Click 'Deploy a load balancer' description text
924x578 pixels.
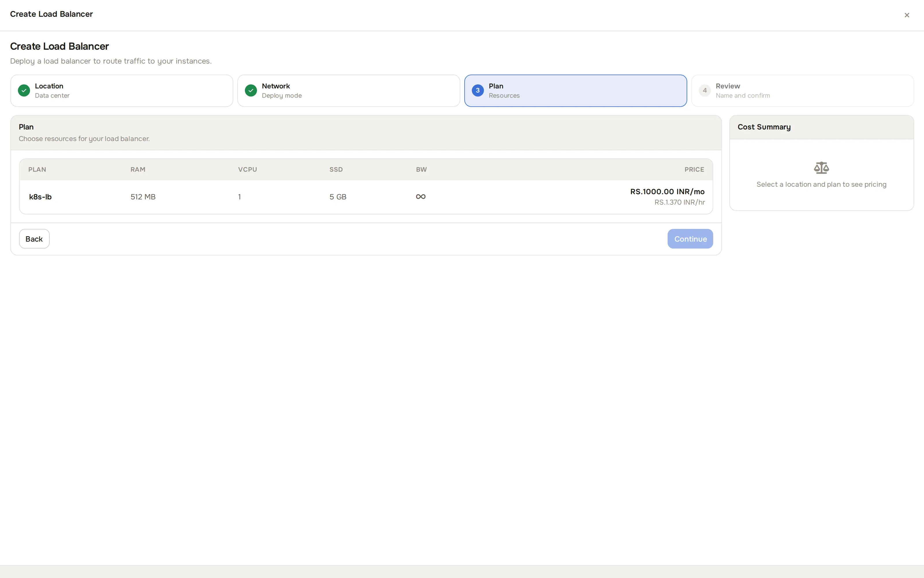click(111, 61)
